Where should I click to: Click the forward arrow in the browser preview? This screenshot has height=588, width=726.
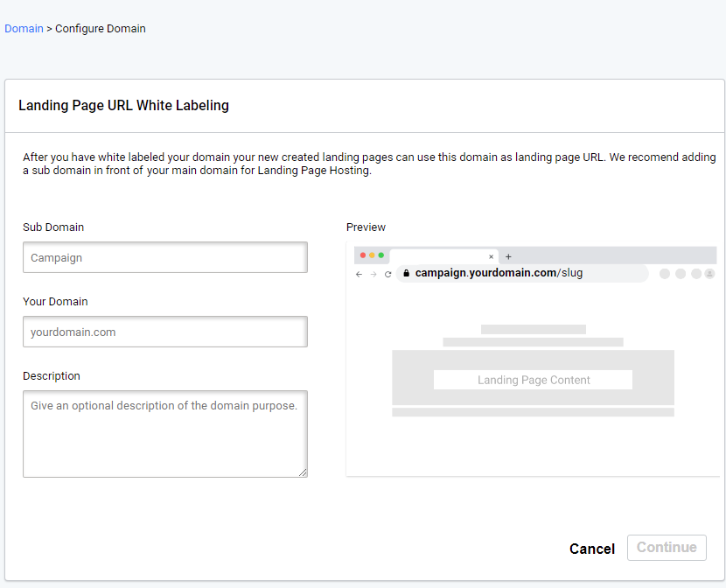point(373,274)
